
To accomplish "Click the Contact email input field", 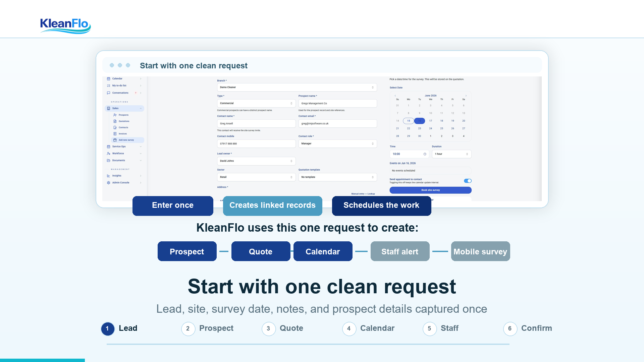I will point(338,124).
